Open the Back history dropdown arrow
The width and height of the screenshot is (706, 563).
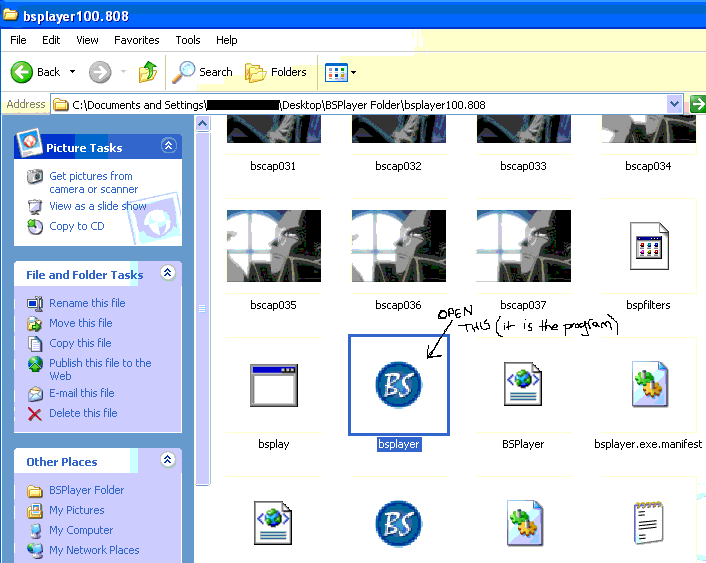(x=72, y=72)
